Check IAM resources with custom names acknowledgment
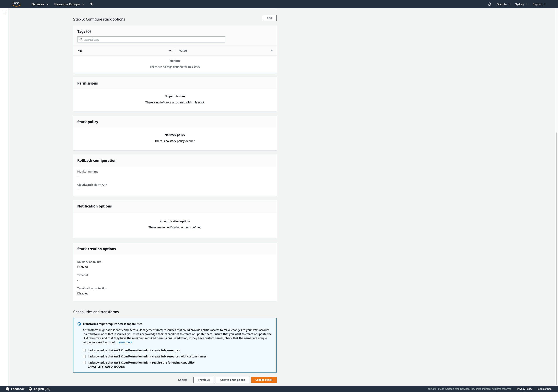Screen dimensions: 558x392 (84, 356)
